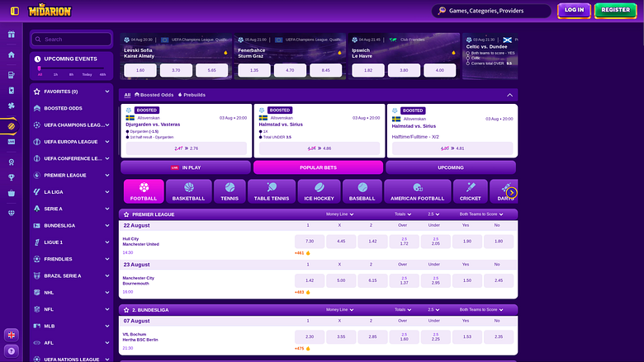The image size is (644, 362).
Task: Pick Yes 1.53 on VfL Bochum match
Action: coord(467,337)
